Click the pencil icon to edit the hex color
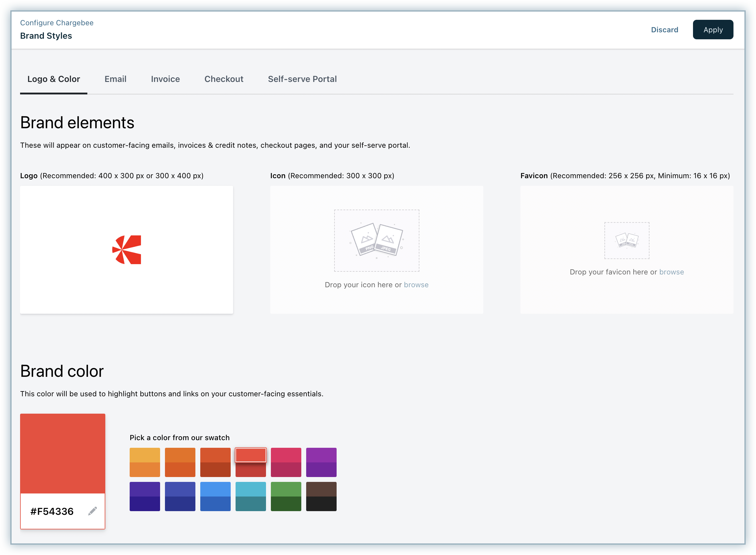Screen dimensions: 756x555 pos(93,511)
